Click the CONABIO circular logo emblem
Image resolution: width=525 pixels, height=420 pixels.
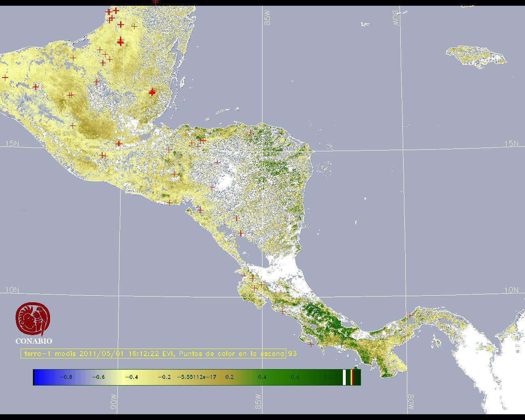point(33,319)
